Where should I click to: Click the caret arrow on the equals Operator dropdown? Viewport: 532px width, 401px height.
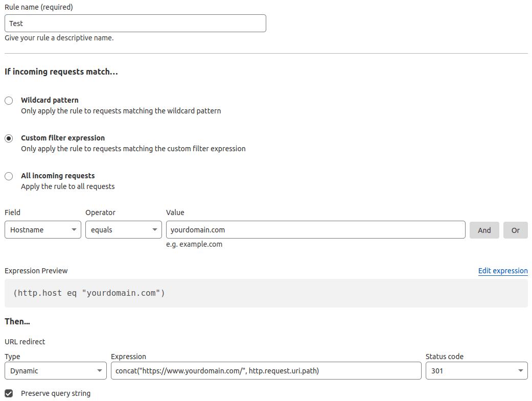(155, 230)
